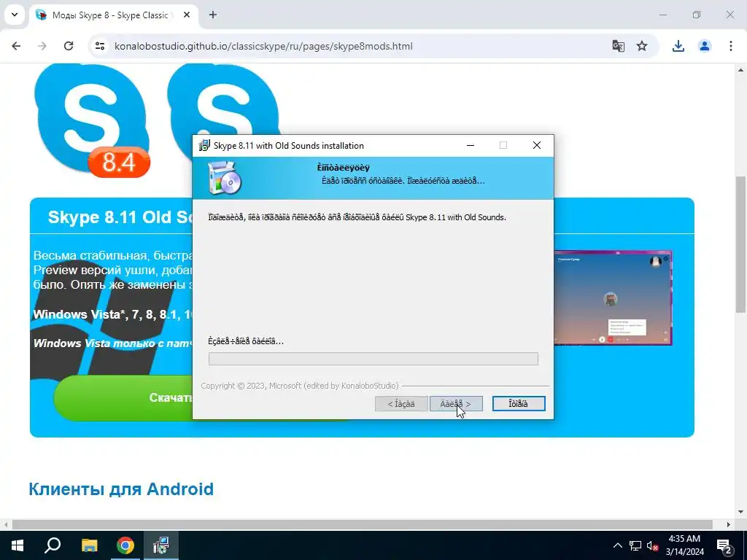Reload the page with the refresh icon
The width and height of the screenshot is (747, 560).
[69, 46]
